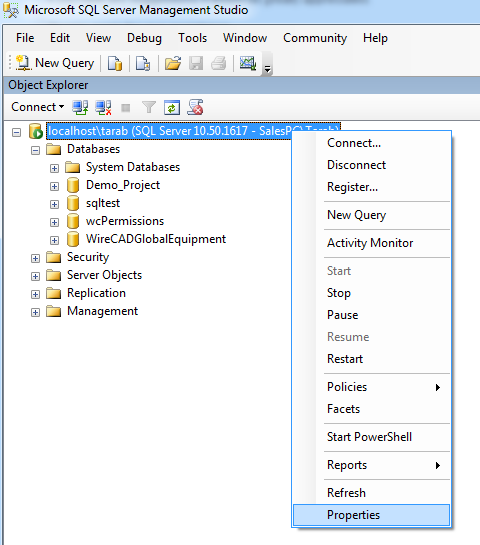Collapse the localhost\tarab server node
Image resolution: width=480 pixels, height=545 pixels.
(x=16, y=132)
